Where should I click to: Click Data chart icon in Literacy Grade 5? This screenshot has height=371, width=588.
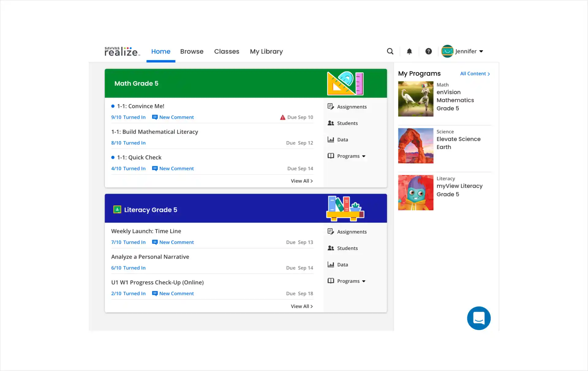[x=331, y=264]
